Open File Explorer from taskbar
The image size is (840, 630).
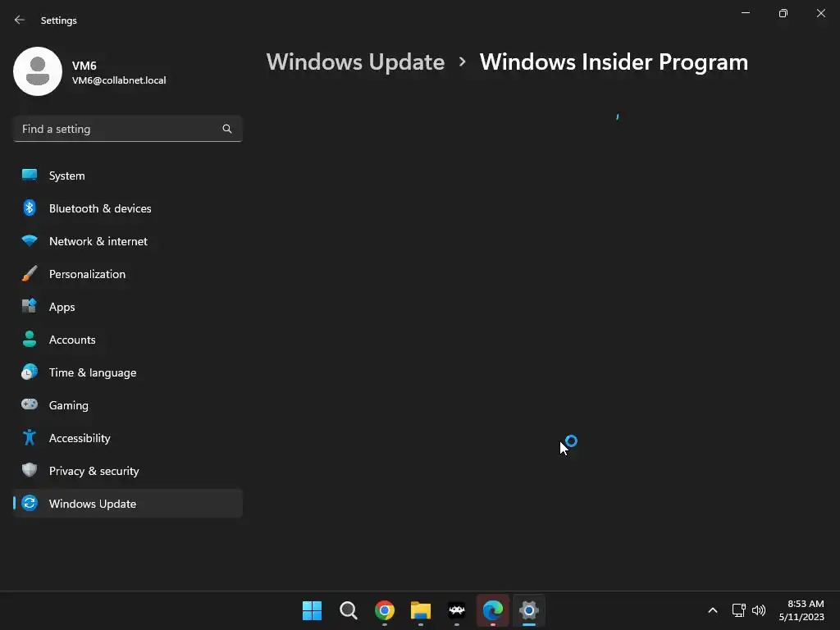421,610
